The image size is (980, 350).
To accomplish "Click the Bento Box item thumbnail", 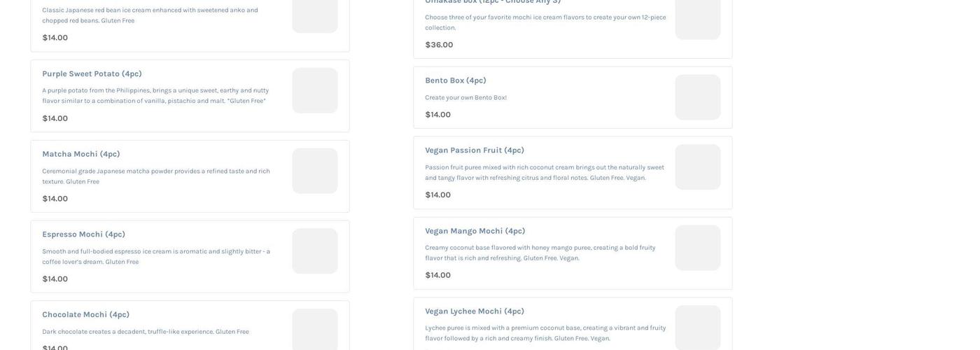I will (697, 97).
